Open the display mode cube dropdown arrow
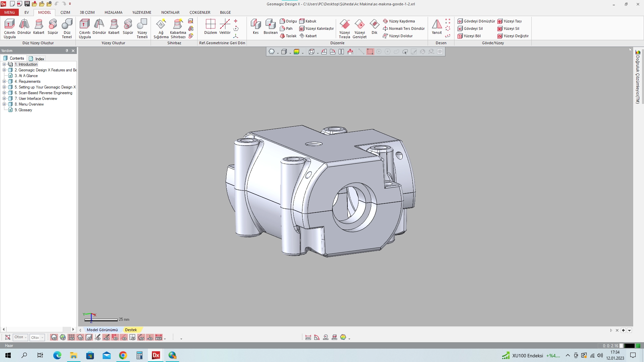644x362 pixels. [x=290, y=53]
